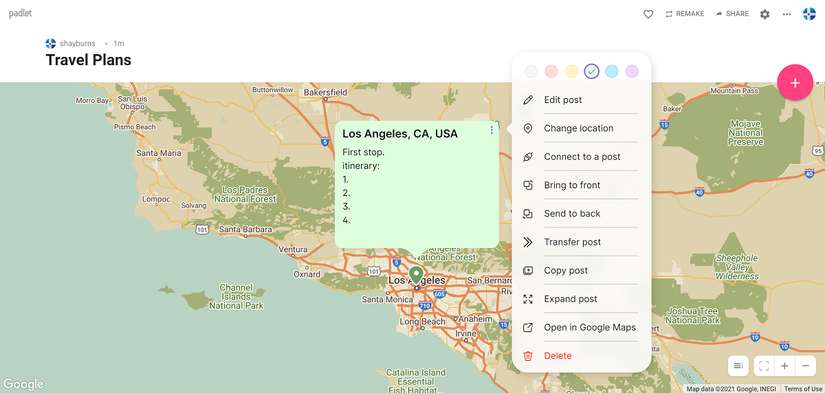
Task: Select the red post color
Action: click(x=551, y=71)
